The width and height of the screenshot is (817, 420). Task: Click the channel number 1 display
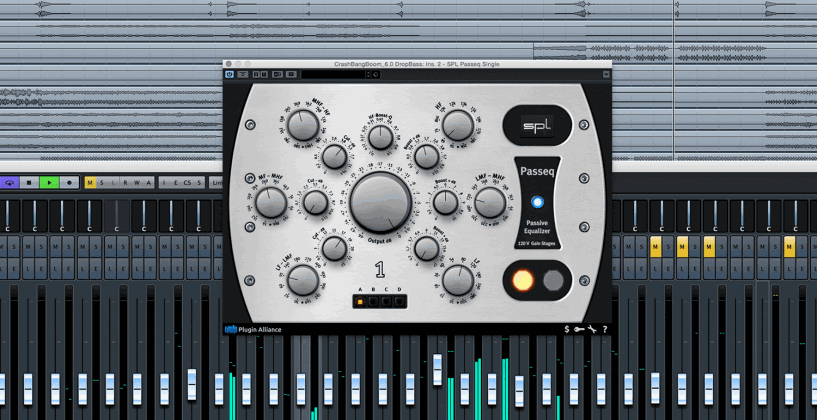tap(380, 270)
